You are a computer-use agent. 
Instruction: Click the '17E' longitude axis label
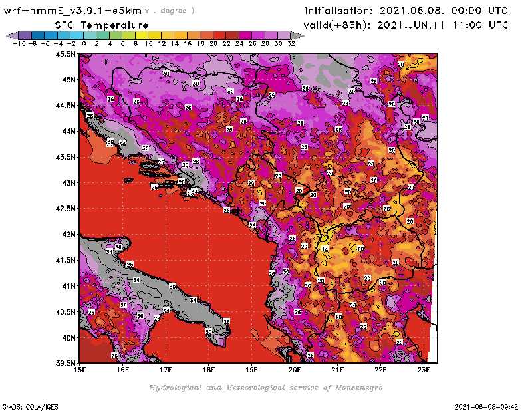point(166,370)
